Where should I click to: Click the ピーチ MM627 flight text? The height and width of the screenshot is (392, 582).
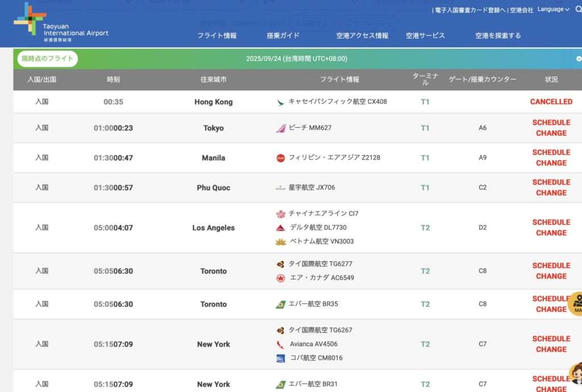(x=310, y=128)
